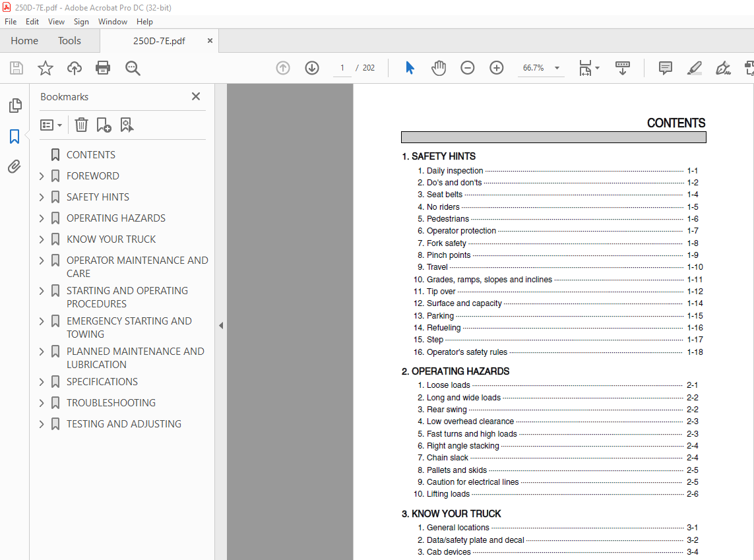This screenshot has width=754, height=560.
Task: Expand PLANNED MAINTENANCE AND LUBRICATION bookmark
Action: pos(42,352)
